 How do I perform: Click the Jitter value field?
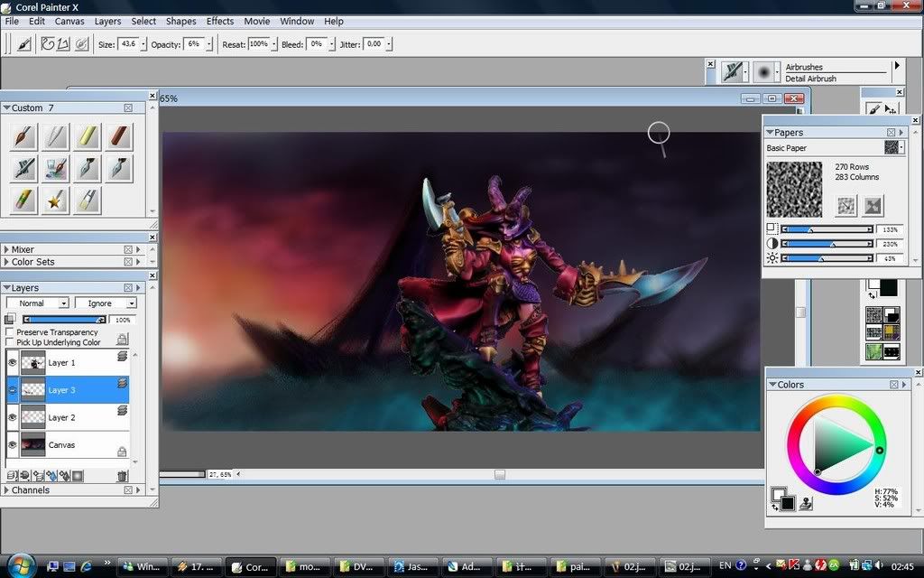[x=374, y=44]
